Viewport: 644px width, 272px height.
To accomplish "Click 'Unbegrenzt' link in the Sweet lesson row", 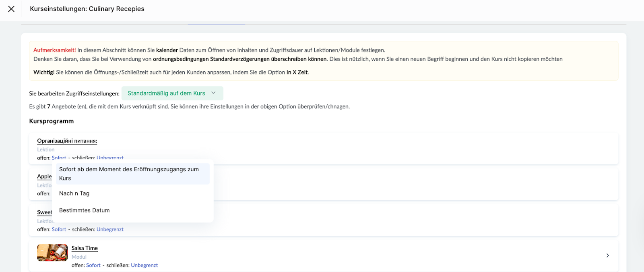I will tap(110, 229).
